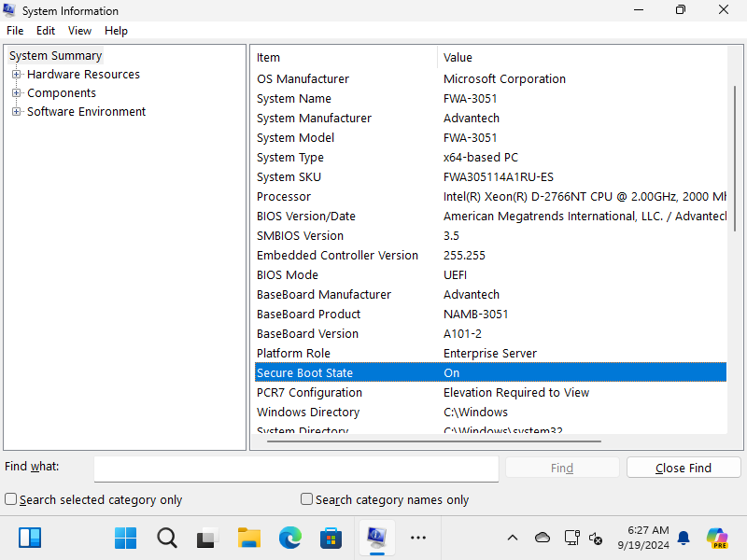The width and height of the screenshot is (747, 560).
Task: Select the PCR7 Configuration row
Action: (x=491, y=392)
